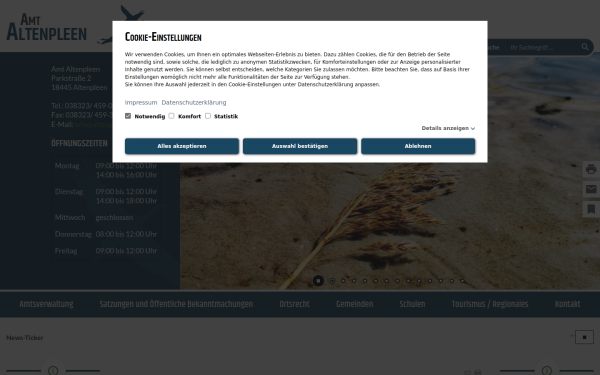Click the Notwendig cookie checkbox
600x375 pixels.
point(128,116)
